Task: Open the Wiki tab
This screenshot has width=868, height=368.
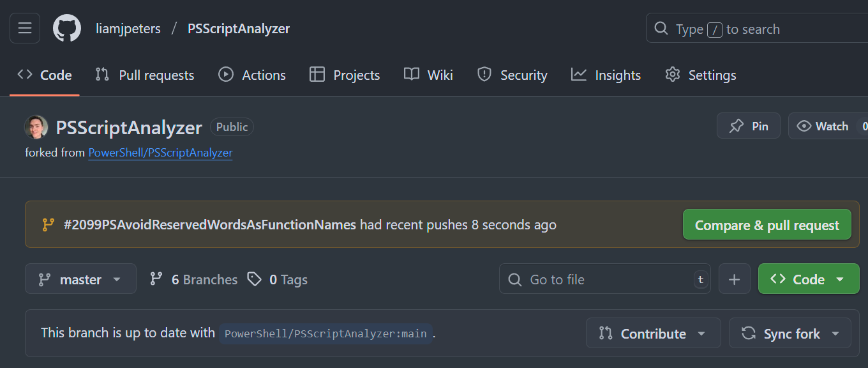Action: [428, 75]
